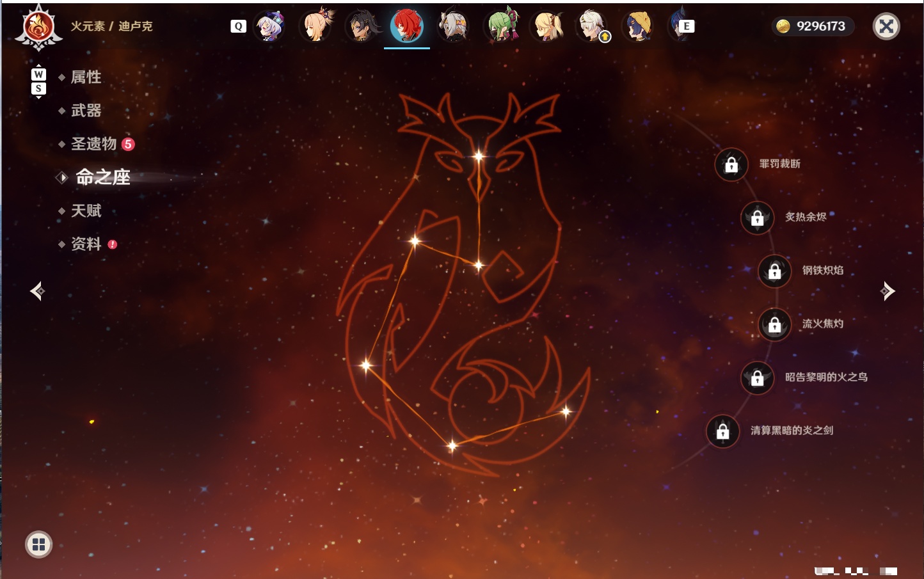Image resolution: width=924 pixels, height=579 pixels.
Task: Click the Mora balance 9296173
Action: pos(821,26)
